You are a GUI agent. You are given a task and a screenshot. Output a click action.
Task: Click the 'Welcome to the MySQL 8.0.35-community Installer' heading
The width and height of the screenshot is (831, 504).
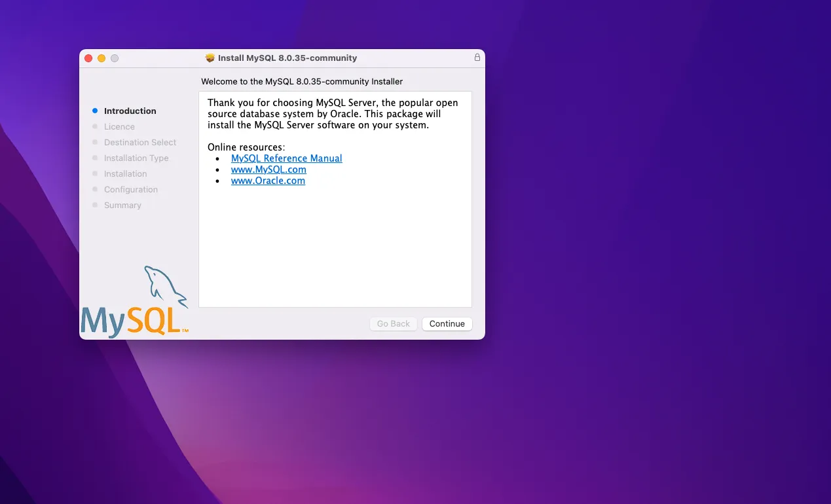pyautogui.click(x=302, y=82)
